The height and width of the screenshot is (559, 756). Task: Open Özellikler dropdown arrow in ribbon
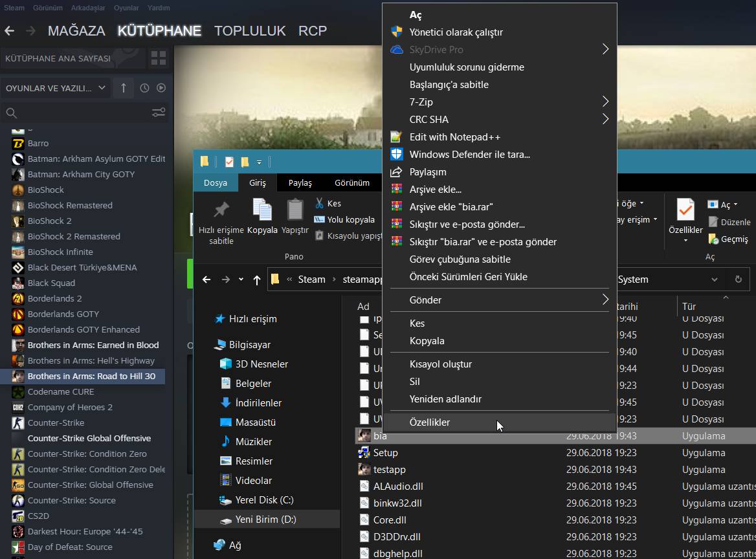click(x=685, y=240)
